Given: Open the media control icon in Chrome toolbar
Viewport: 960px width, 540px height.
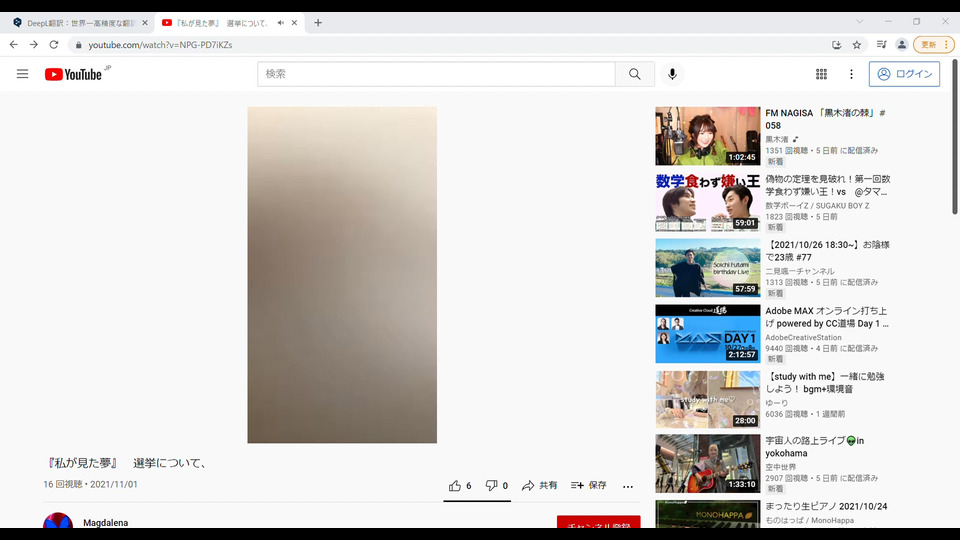Looking at the screenshot, I should (x=882, y=45).
